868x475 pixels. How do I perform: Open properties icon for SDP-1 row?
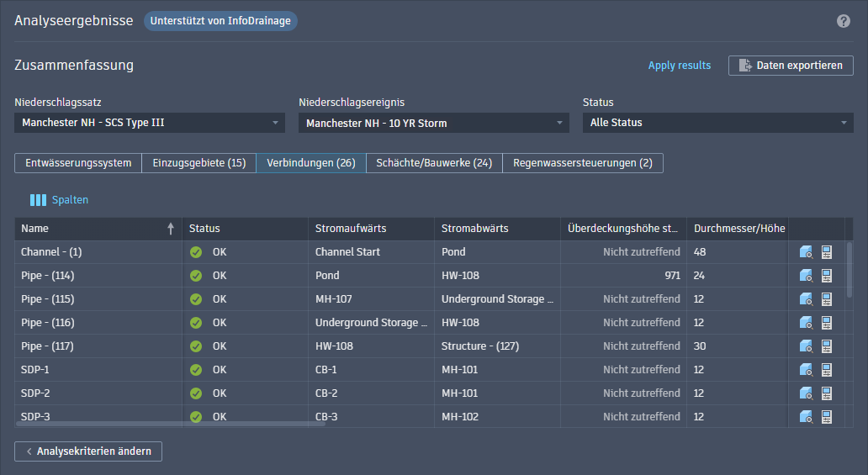826,370
